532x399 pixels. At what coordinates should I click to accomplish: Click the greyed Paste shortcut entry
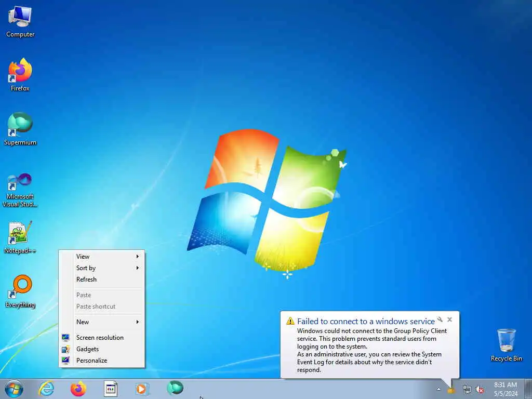pos(102,307)
